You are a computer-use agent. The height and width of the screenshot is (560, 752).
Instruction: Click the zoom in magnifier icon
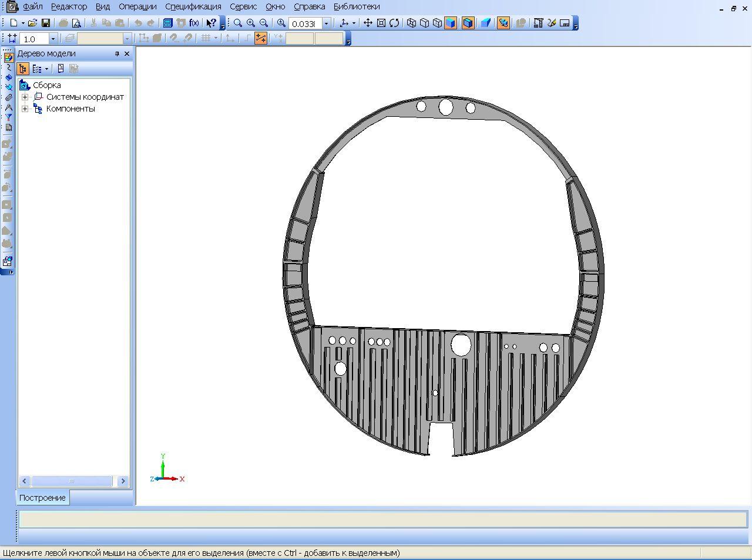pyautogui.click(x=251, y=23)
